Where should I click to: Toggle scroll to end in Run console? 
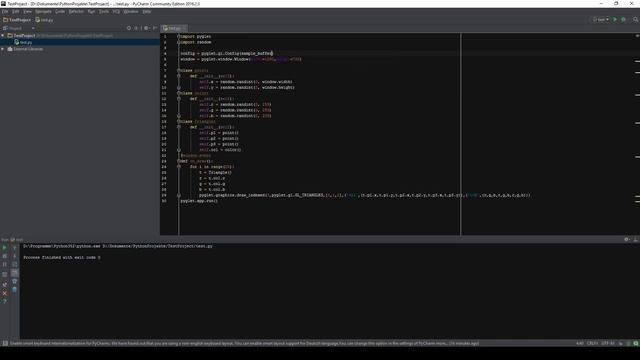(14, 273)
